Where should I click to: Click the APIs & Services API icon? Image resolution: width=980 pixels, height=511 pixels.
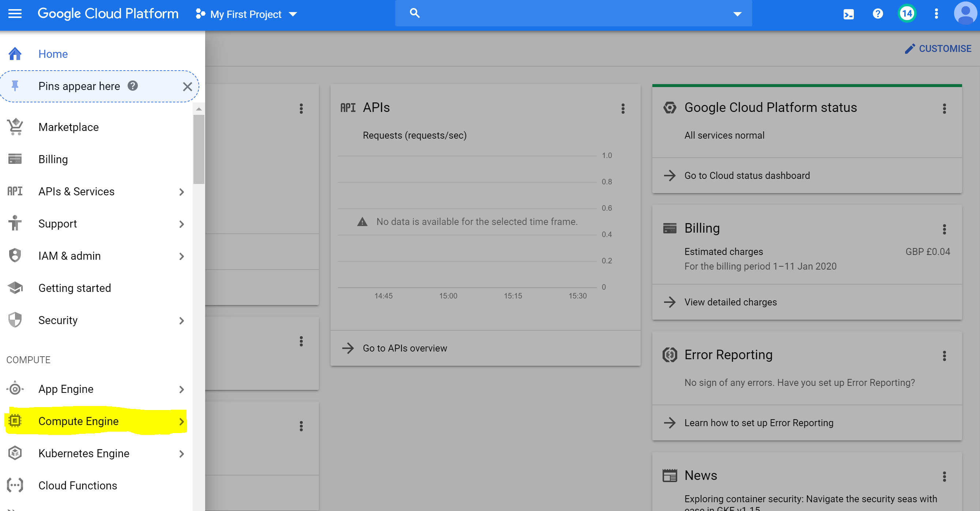point(15,191)
